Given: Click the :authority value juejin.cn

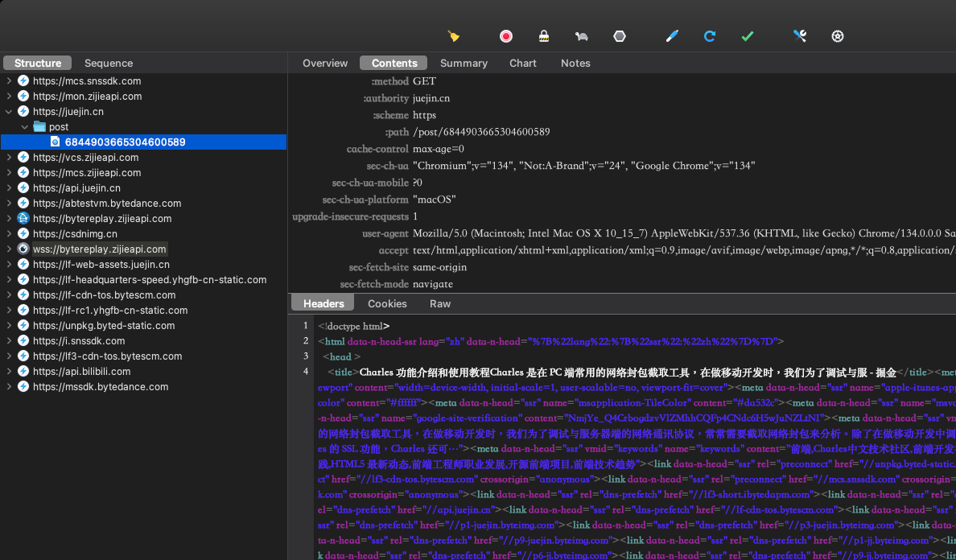Looking at the screenshot, I should 431,97.
